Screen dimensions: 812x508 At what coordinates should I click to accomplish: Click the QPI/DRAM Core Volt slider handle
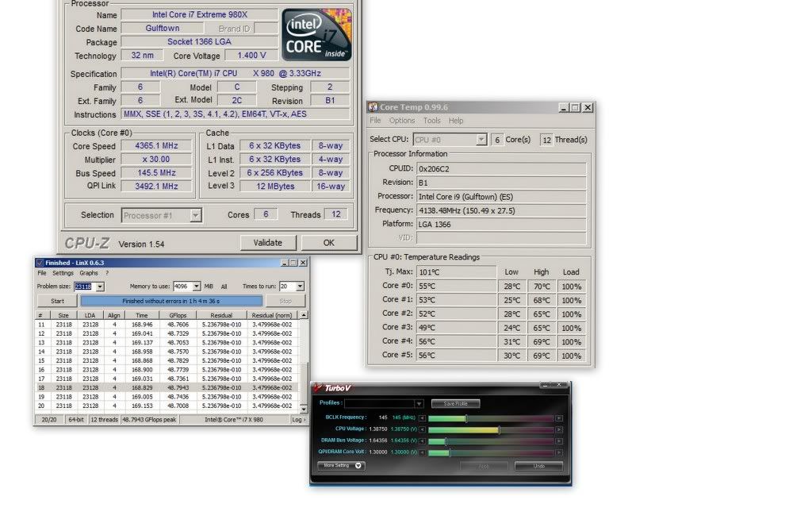coord(450,453)
